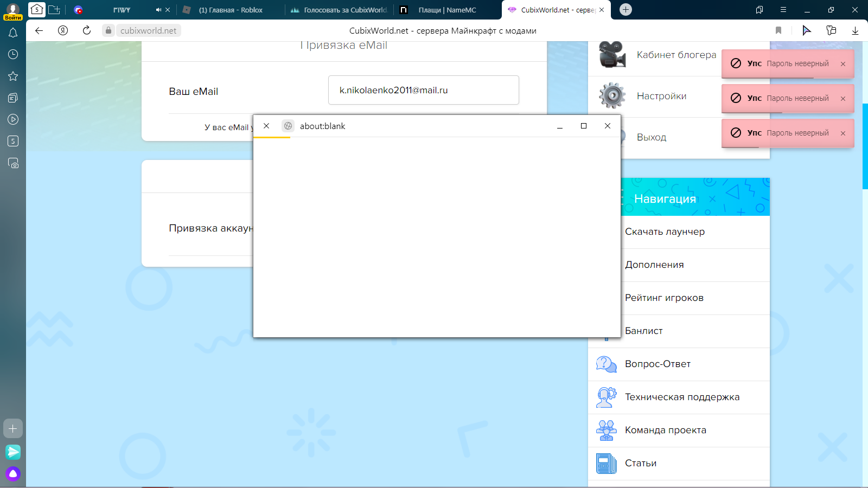Open browsing history clock icon in sidebar

(13, 54)
